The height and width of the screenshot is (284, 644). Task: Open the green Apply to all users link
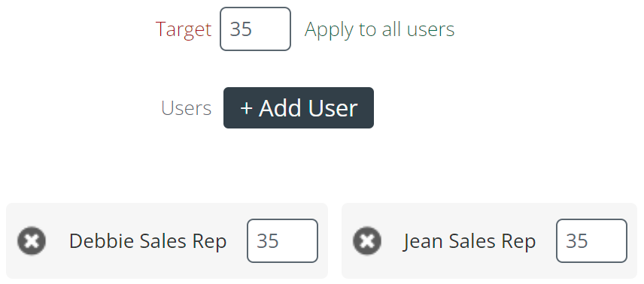(379, 29)
